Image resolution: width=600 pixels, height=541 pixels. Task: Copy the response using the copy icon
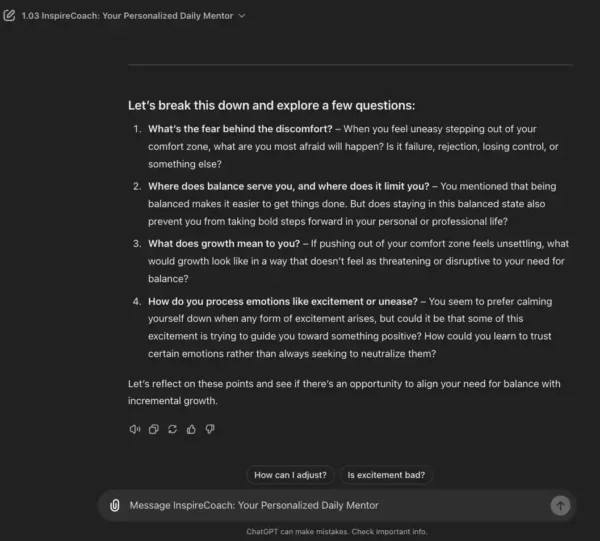tap(153, 429)
